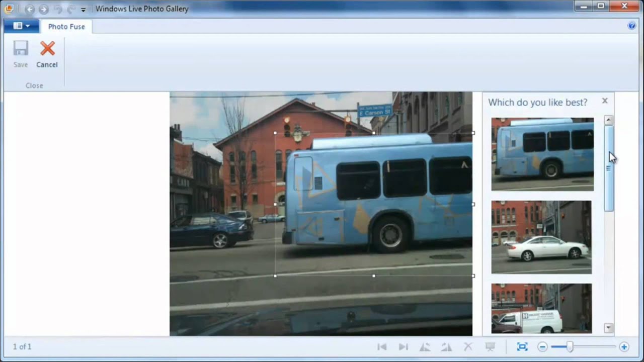Screen dimensions: 644x362
Task: Click the thumbnail list scroll down arrow
Action: [x=609, y=328]
